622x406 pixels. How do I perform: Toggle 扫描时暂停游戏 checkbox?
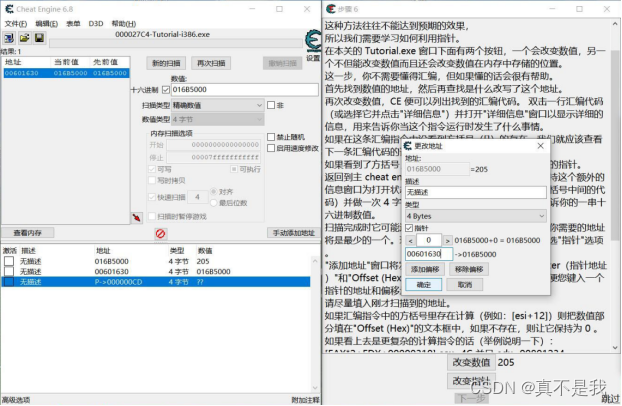[x=152, y=216]
